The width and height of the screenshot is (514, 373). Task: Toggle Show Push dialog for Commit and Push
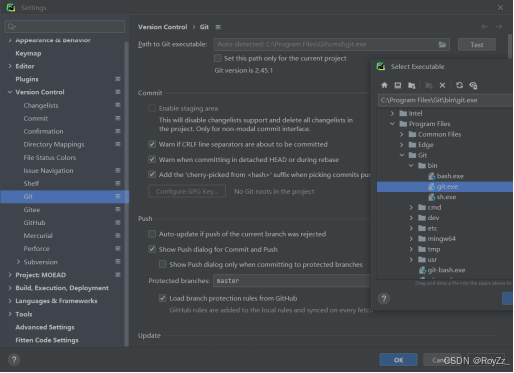pyautogui.click(x=152, y=249)
